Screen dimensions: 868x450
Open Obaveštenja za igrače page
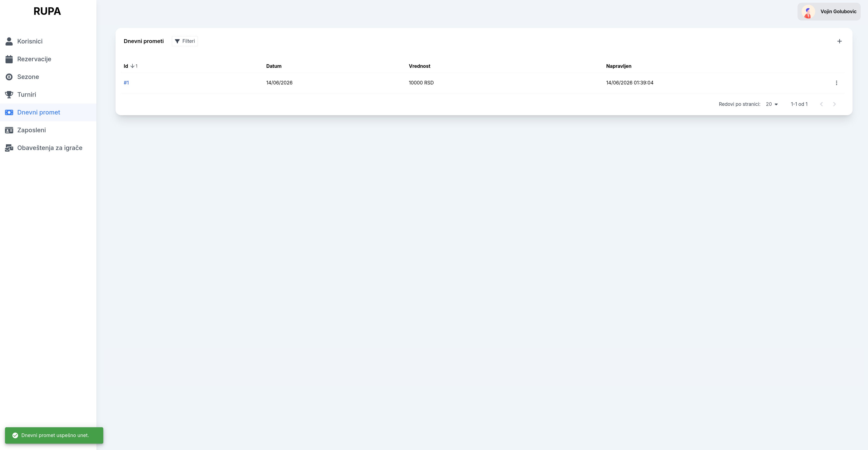(x=48, y=148)
